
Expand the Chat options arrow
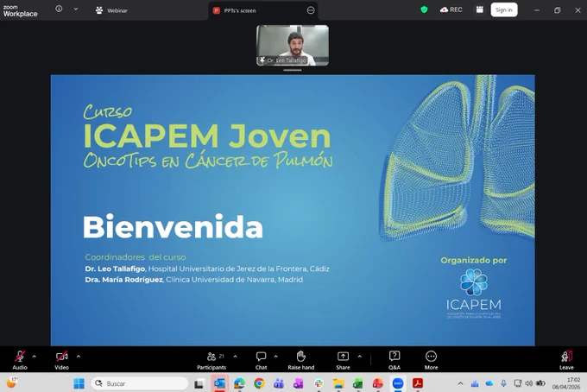[276, 357]
